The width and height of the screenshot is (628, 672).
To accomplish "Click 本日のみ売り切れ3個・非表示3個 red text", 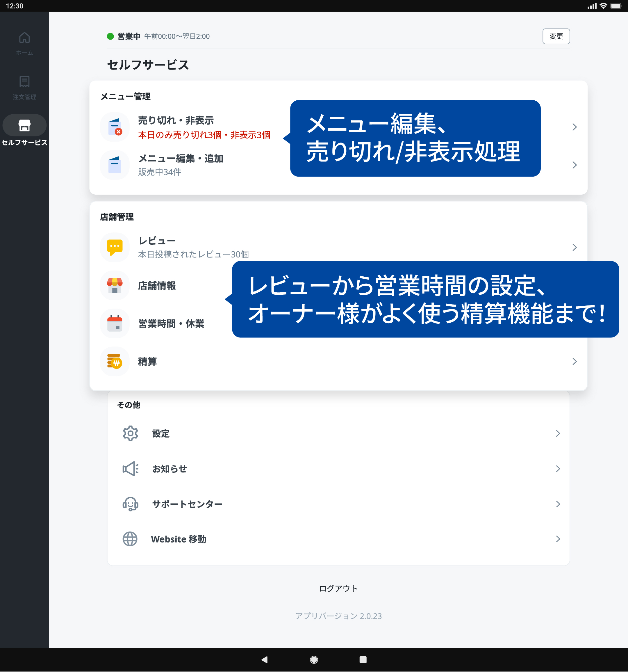I will point(204,135).
